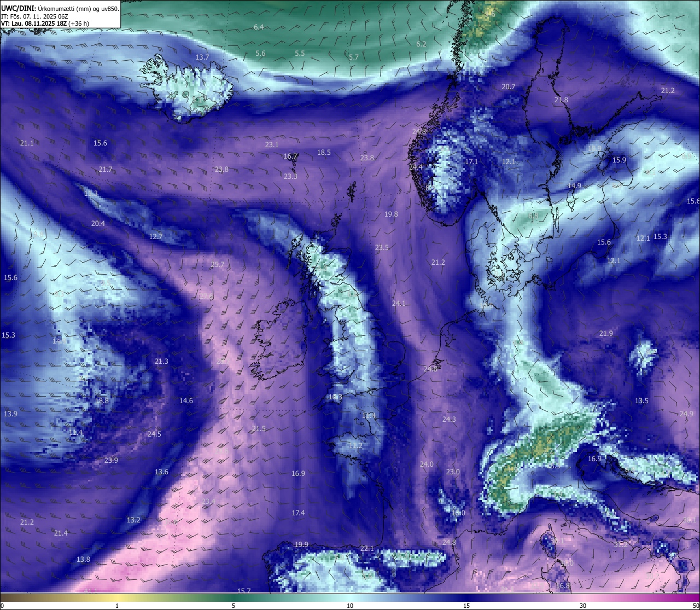
Task: Click the 18.5 value label
Action: click(x=324, y=153)
